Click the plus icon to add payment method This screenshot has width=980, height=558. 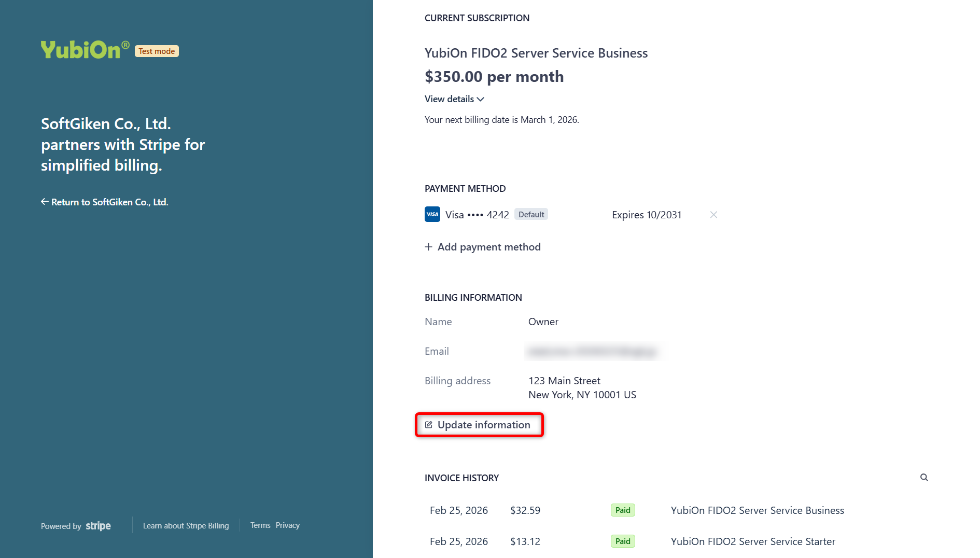[x=429, y=247]
